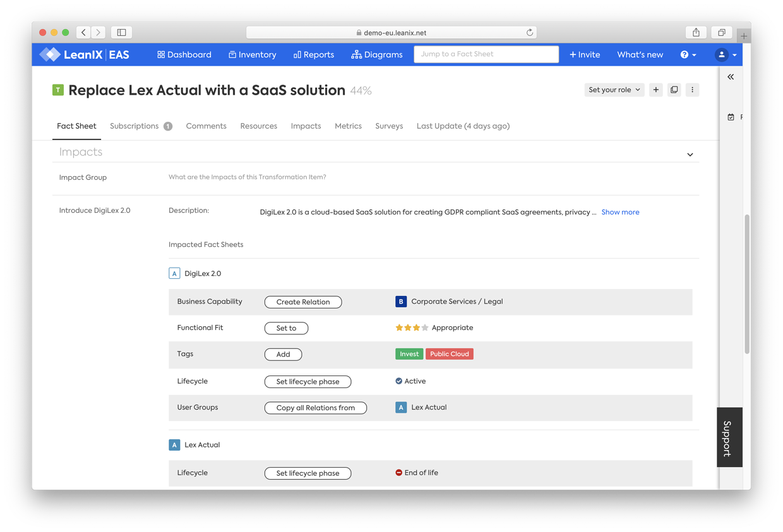The image size is (783, 532).
Task: Open a new Safari tab
Action: 744,36
